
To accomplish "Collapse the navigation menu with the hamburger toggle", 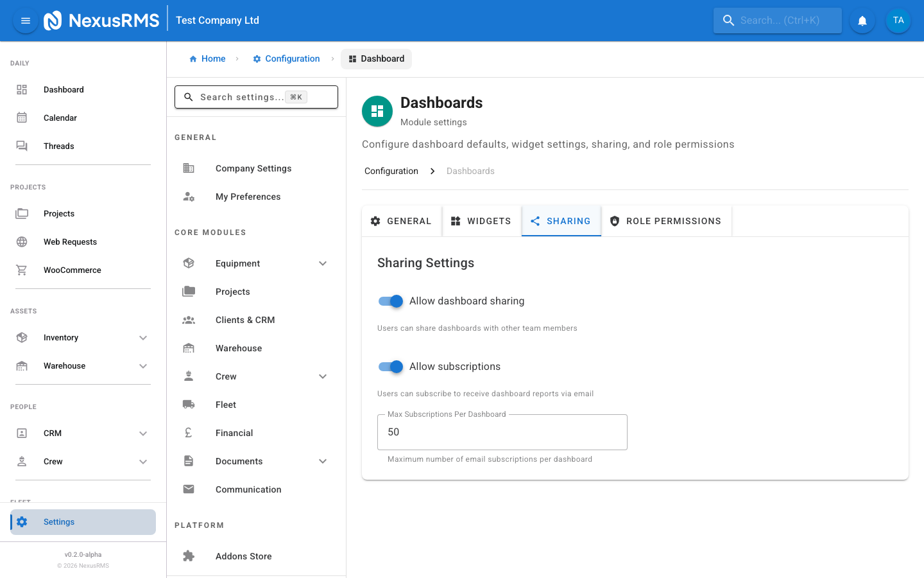I will click(x=25, y=20).
